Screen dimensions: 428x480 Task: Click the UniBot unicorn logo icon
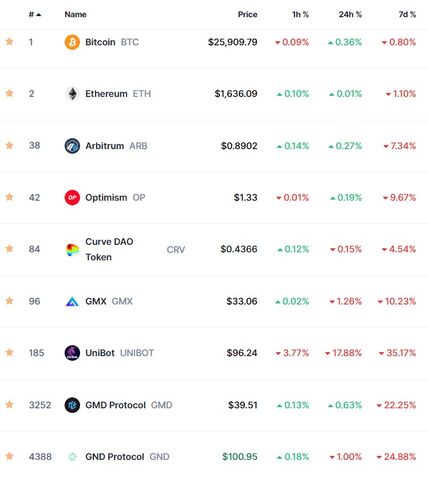coord(72,353)
